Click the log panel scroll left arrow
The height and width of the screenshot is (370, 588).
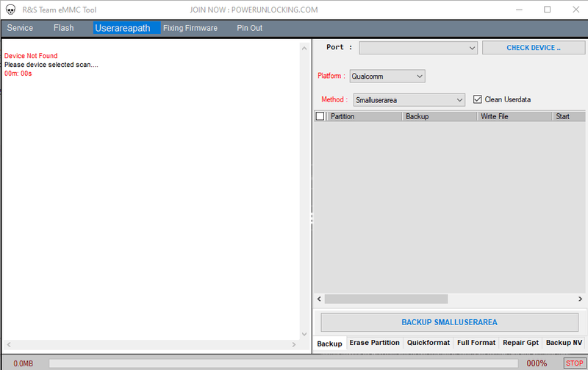pyautogui.click(x=9, y=344)
